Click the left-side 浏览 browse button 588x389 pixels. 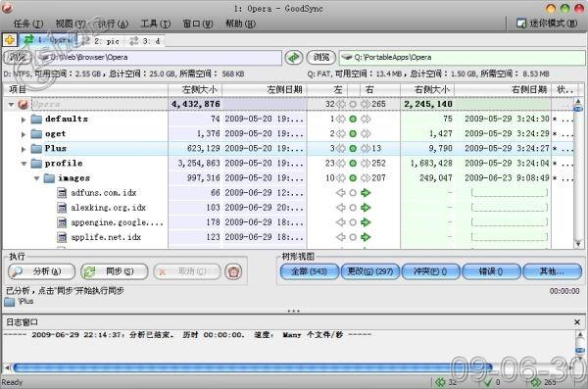pyautogui.click(x=18, y=58)
